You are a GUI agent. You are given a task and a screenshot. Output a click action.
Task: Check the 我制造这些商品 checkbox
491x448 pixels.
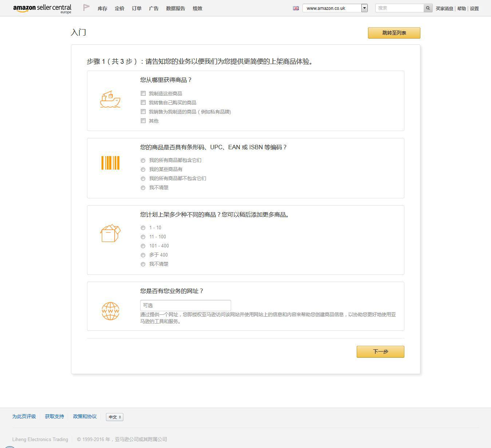tap(143, 93)
